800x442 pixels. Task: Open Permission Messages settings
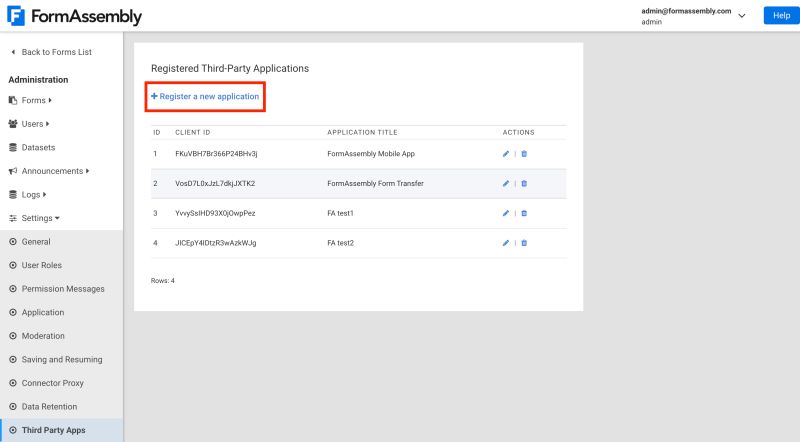62,288
